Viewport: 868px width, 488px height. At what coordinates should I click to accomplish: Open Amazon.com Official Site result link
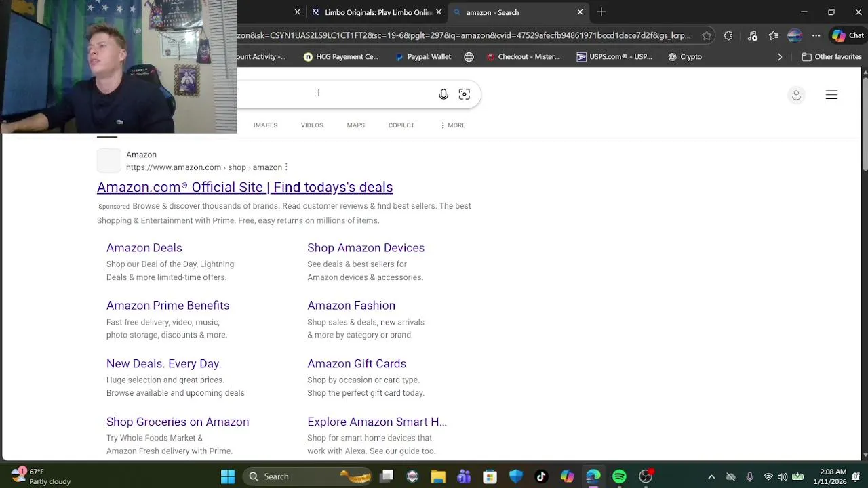pos(245,187)
